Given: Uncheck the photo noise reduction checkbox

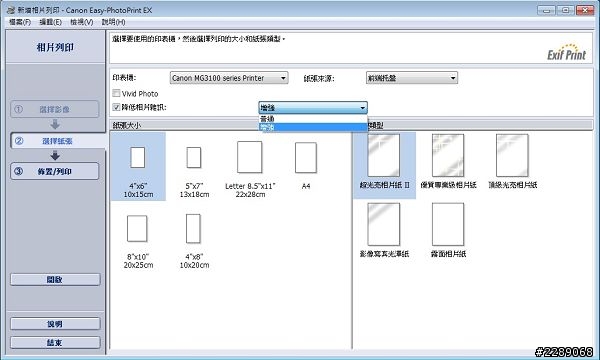Looking at the screenshot, I should pyautogui.click(x=116, y=107).
